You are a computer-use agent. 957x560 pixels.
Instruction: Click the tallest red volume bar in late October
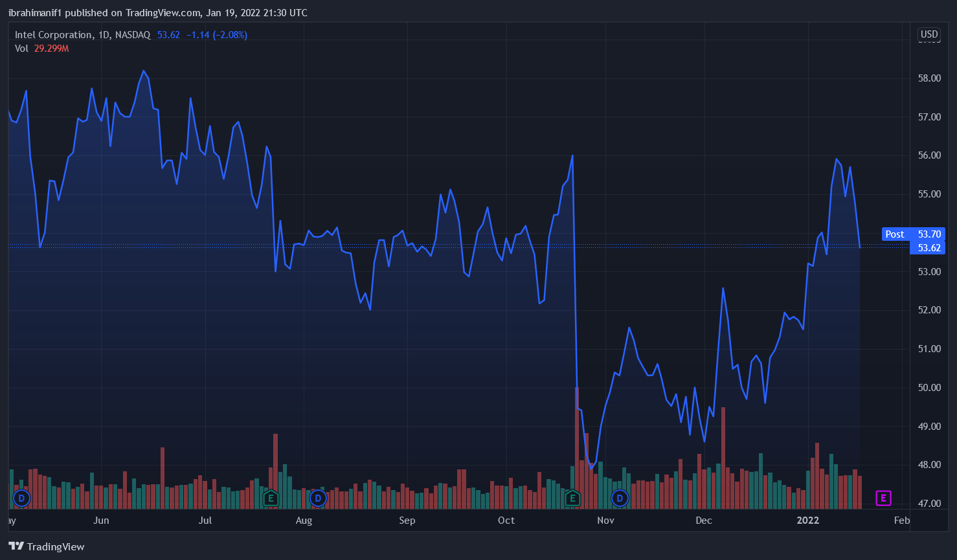tap(576, 447)
